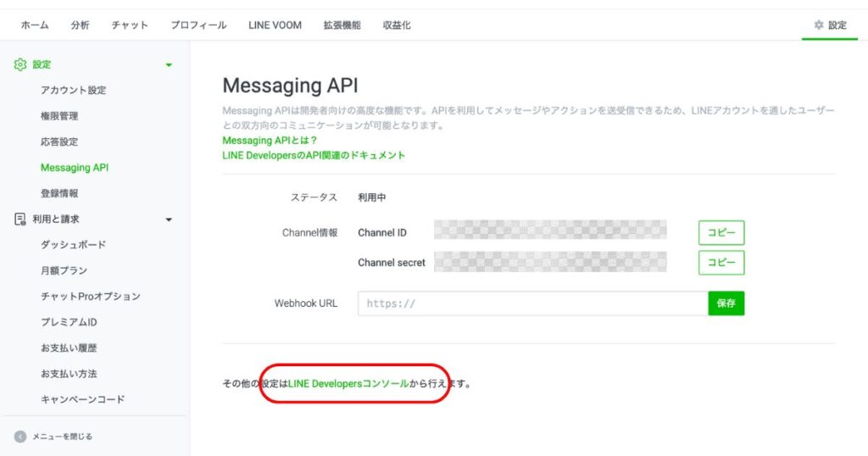The height and width of the screenshot is (456, 868).
Task: Click the メニューを閉じる arrow icon
Action: 20,437
